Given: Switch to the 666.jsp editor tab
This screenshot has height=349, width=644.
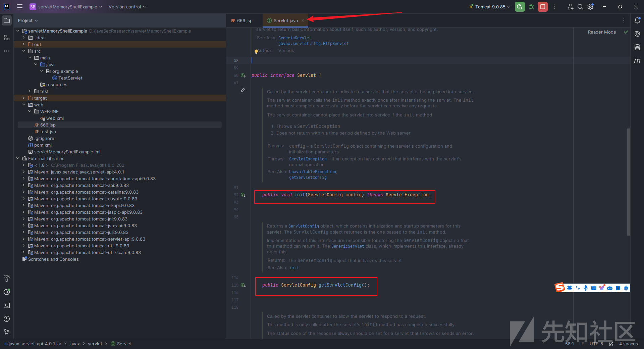Looking at the screenshot, I should tap(242, 20).
